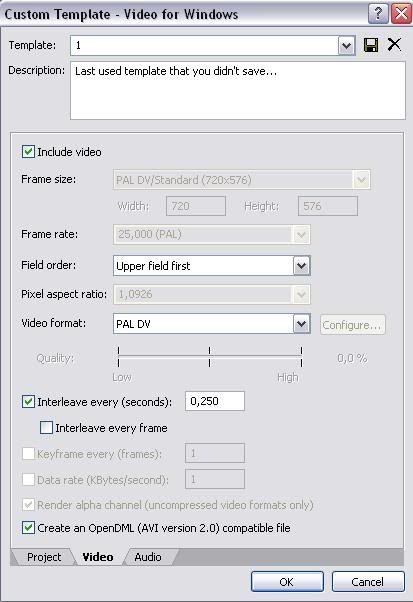Click the question mark help icon in the title bar
Screen dimensions: 413x602
click(x=378, y=14)
